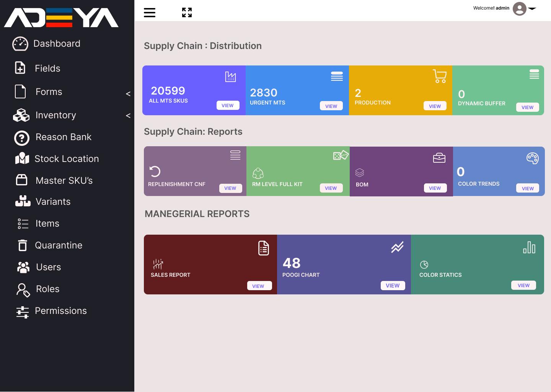Open Permissions from the sidebar

(60, 311)
